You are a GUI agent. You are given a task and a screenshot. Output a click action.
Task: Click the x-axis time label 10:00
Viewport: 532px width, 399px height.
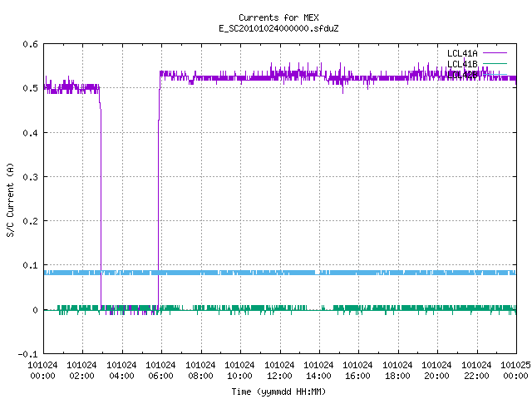[x=239, y=376]
